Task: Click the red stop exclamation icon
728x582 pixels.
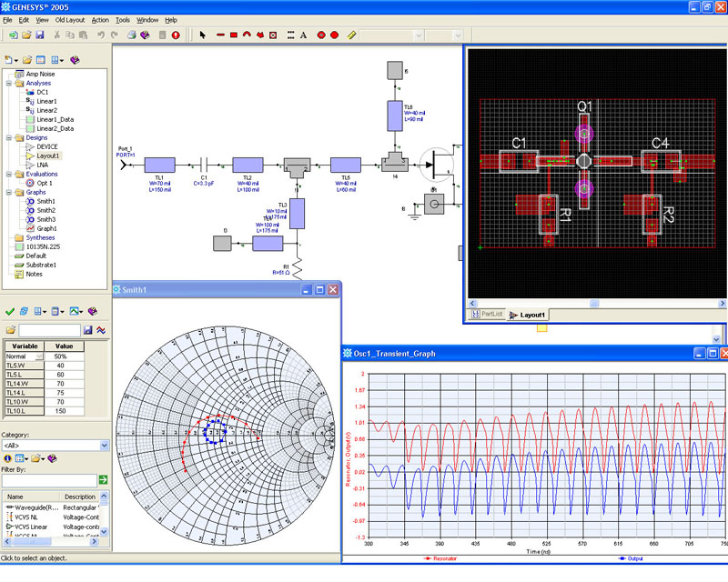Action: [176, 35]
